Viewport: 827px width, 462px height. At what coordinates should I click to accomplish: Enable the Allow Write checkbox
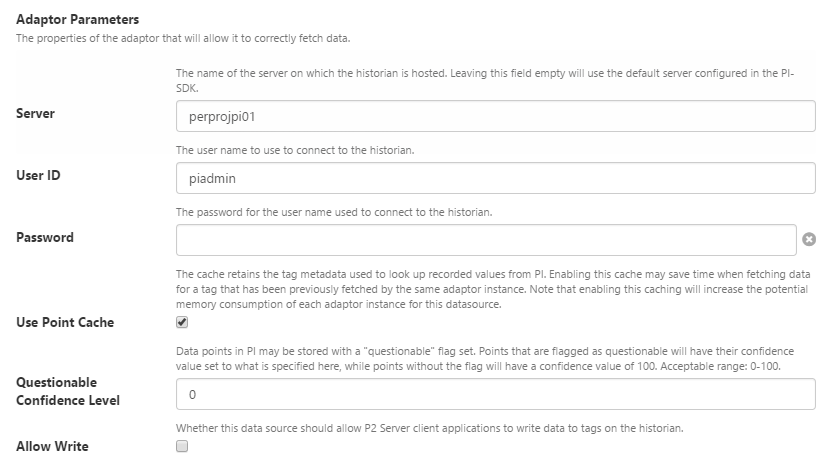(182, 446)
